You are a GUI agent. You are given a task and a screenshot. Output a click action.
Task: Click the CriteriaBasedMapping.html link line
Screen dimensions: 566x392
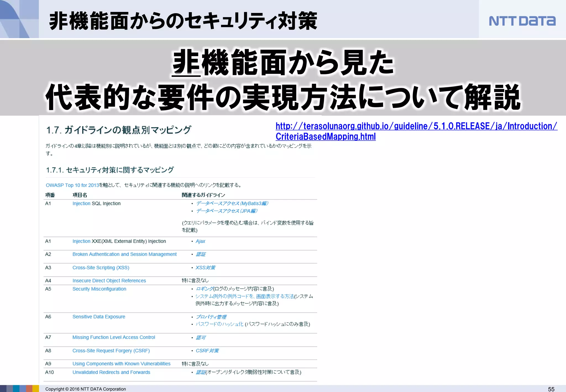point(326,137)
